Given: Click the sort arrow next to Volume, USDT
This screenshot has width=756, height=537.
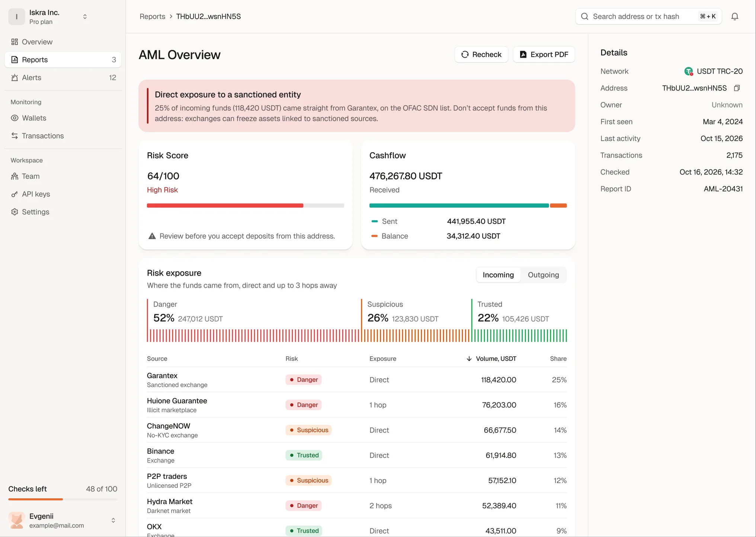Looking at the screenshot, I should 469,358.
